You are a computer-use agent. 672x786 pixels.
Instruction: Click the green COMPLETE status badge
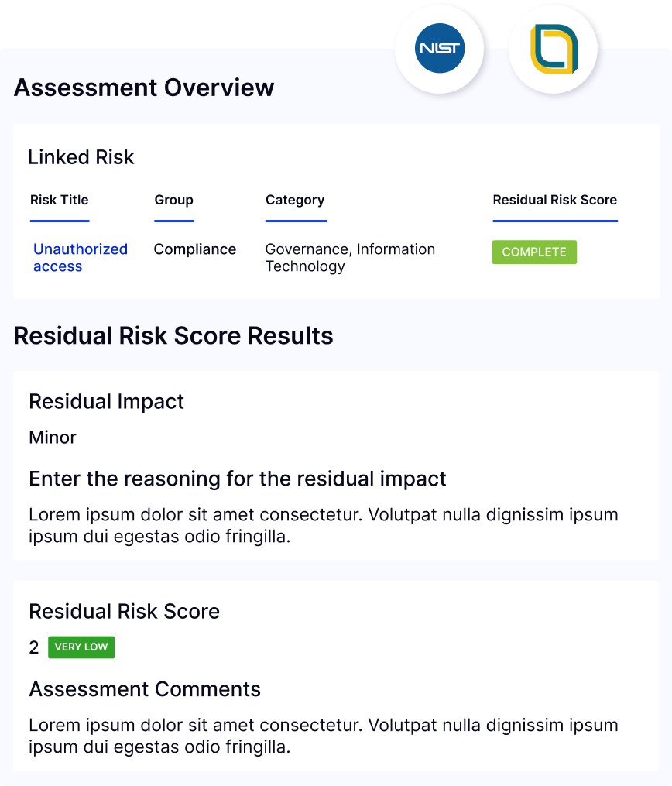pos(534,252)
